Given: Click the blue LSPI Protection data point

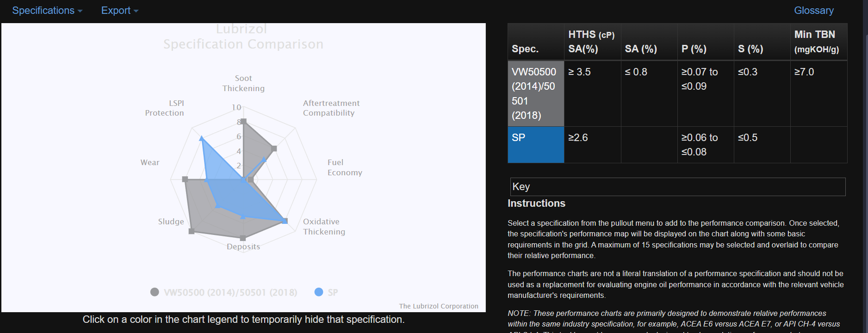Looking at the screenshot, I should click(x=201, y=138).
